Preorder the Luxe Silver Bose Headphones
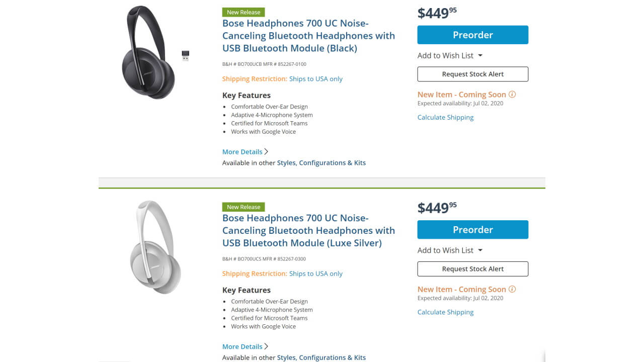The width and height of the screenshot is (644, 362). [x=472, y=230]
